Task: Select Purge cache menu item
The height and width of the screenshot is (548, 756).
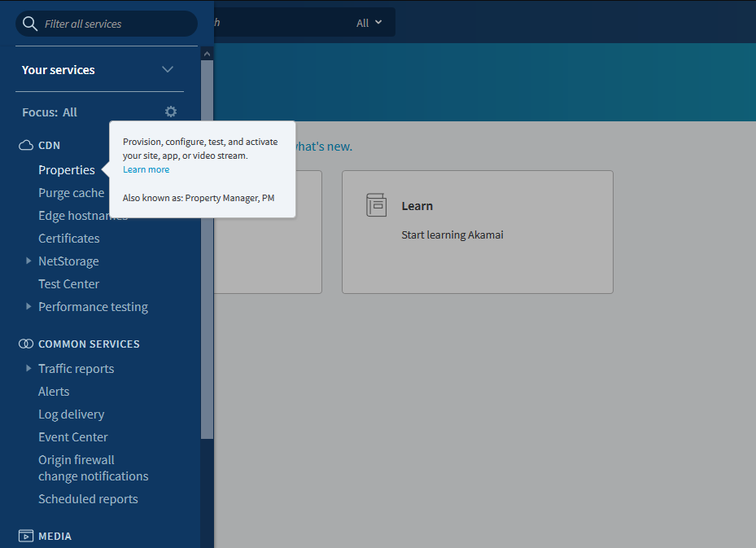Action: (71, 193)
